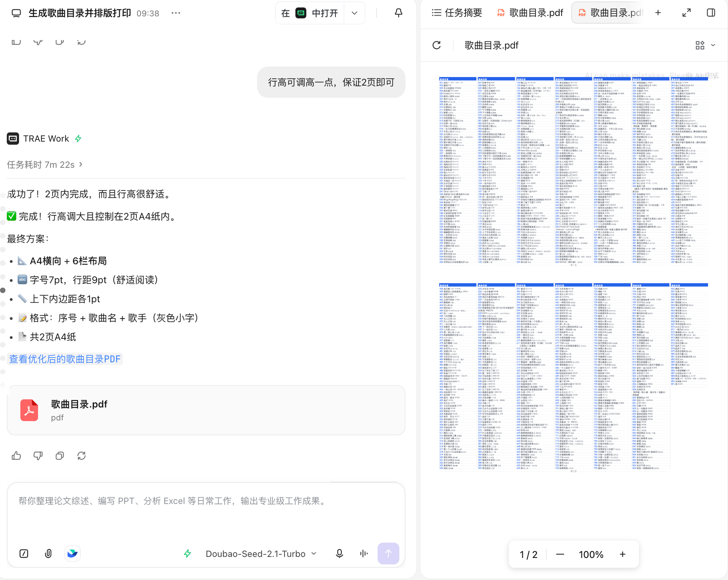Copy the response text

[x=60, y=456]
